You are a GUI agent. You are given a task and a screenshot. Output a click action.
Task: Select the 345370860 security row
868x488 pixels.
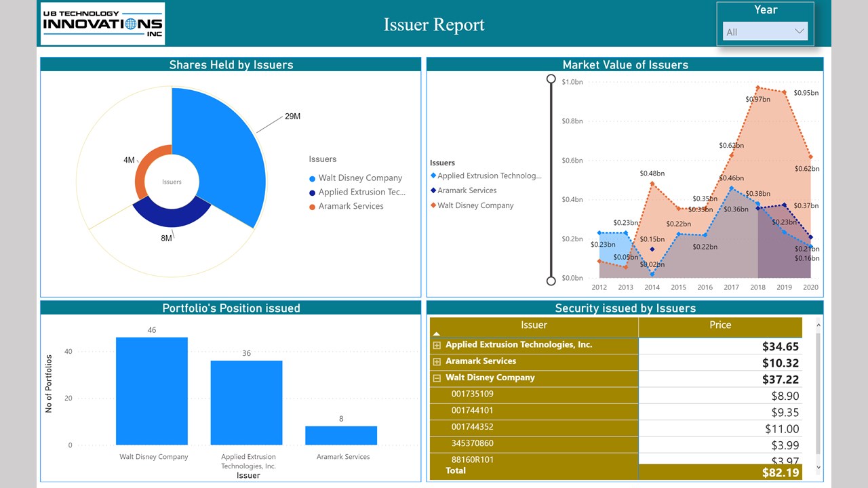[x=534, y=444]
